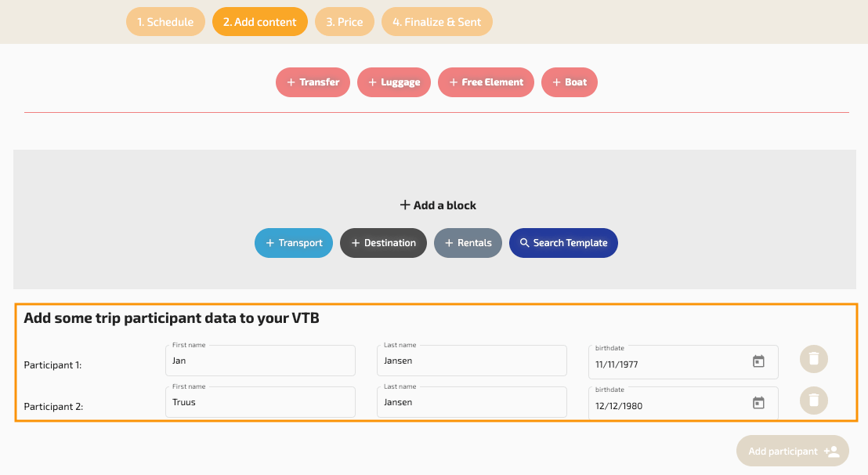
Task: Edit Participant 1 first name field
Action: click(260, 361)
